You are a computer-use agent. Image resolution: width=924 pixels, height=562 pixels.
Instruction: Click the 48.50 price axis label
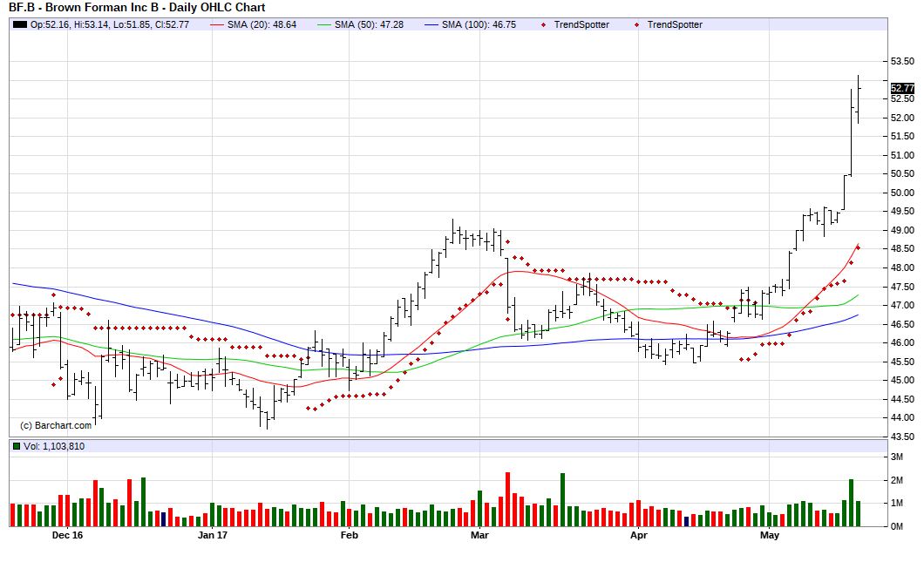(x=902, y=248)
